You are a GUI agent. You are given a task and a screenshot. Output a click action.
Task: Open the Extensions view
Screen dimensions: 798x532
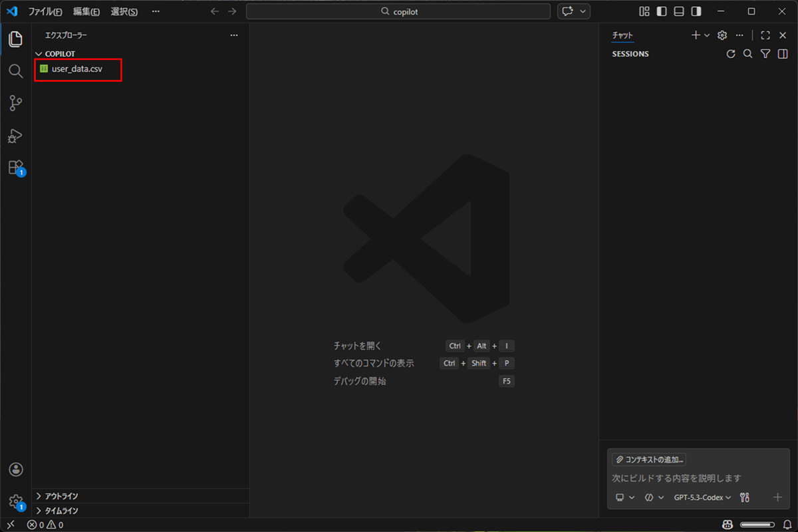(x=15, y=168)
